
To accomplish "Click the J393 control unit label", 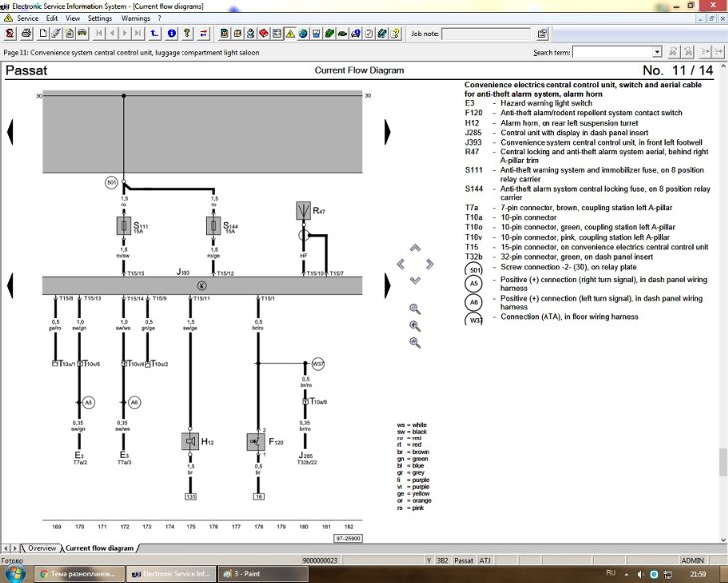I will [x=182, y=272].
